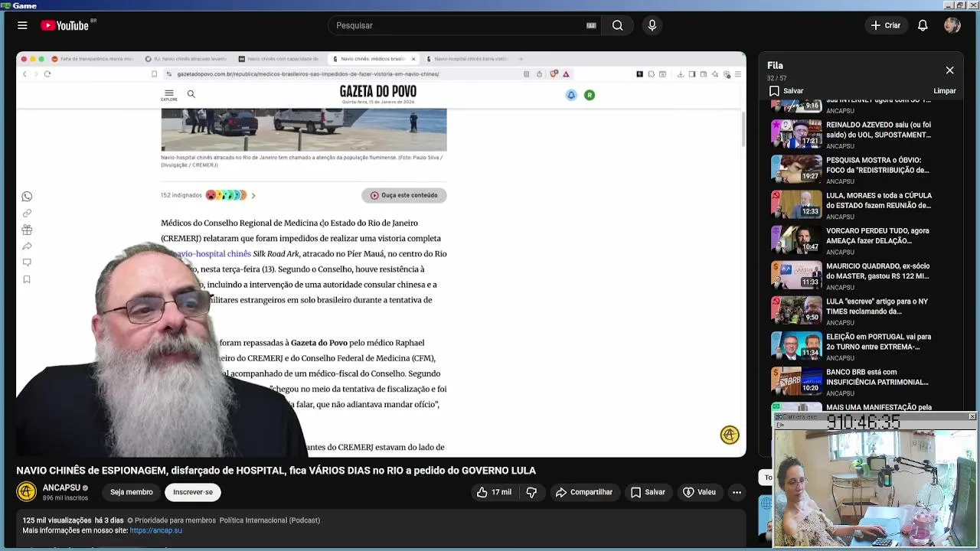Click the green R profile icon on Gazeta page
This screenshot has height=551, width=980.
click(x=590, y=95)
